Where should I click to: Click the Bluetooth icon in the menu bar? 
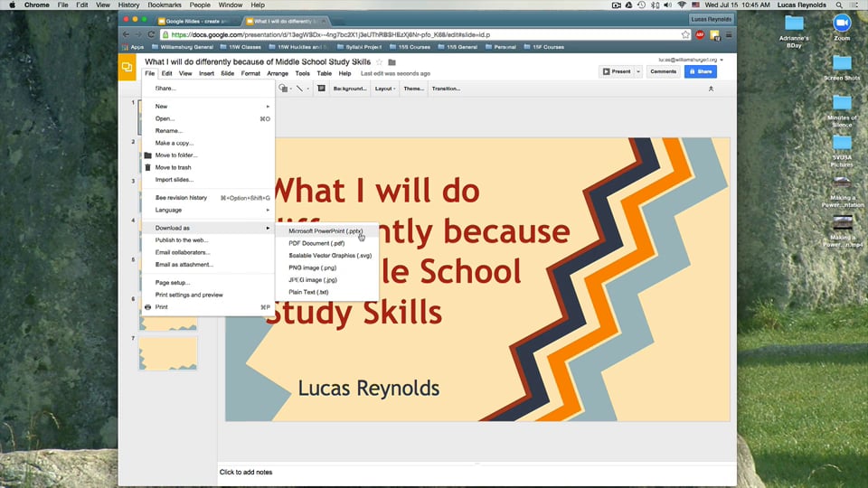point(655,5)
